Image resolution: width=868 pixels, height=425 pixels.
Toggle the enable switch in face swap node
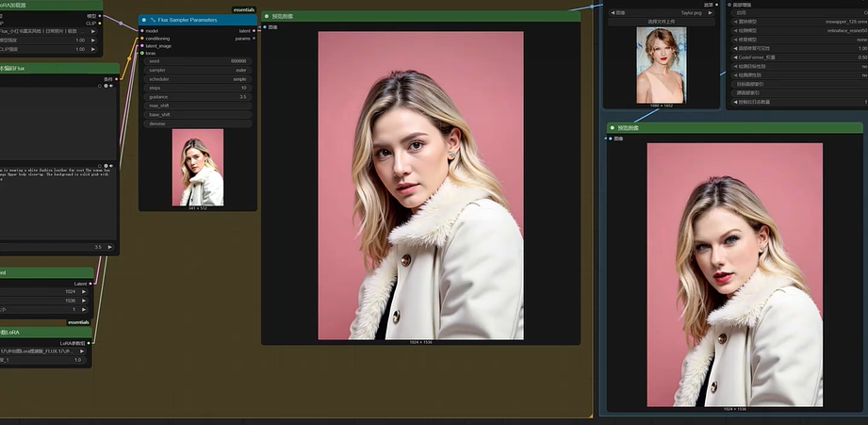pos(800,13)
